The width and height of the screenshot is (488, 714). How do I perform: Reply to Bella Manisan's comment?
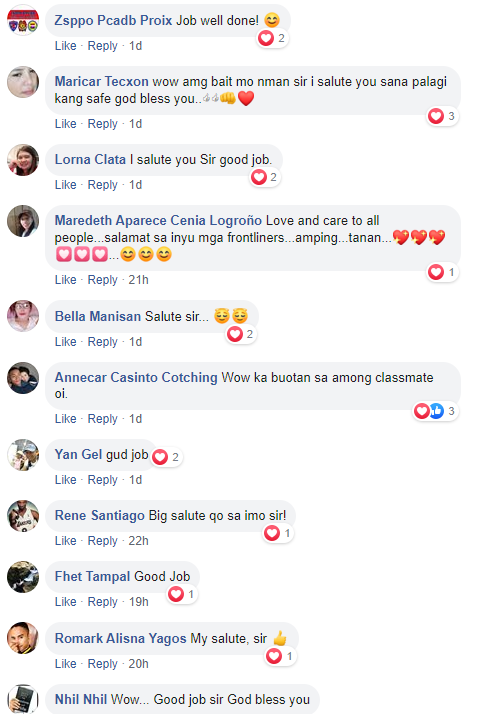coord(102,342)
